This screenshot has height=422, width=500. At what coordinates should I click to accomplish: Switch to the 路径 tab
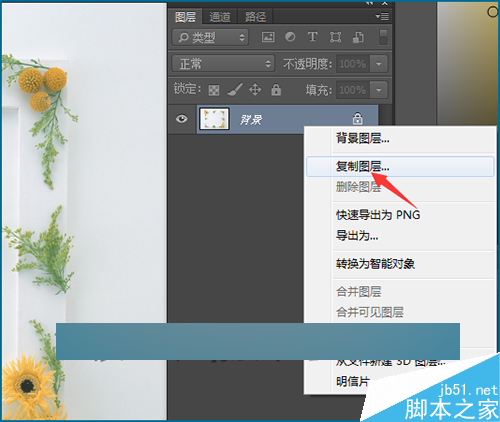255,17
